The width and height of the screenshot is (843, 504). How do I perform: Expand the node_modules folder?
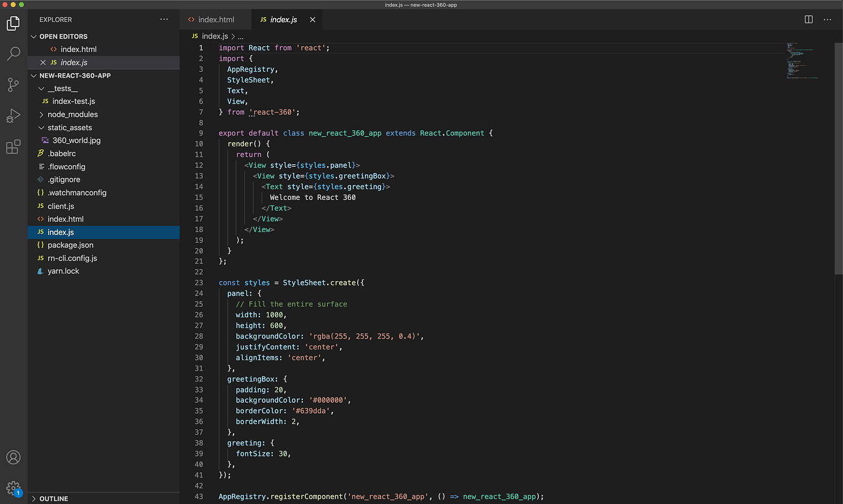[72, 114]
